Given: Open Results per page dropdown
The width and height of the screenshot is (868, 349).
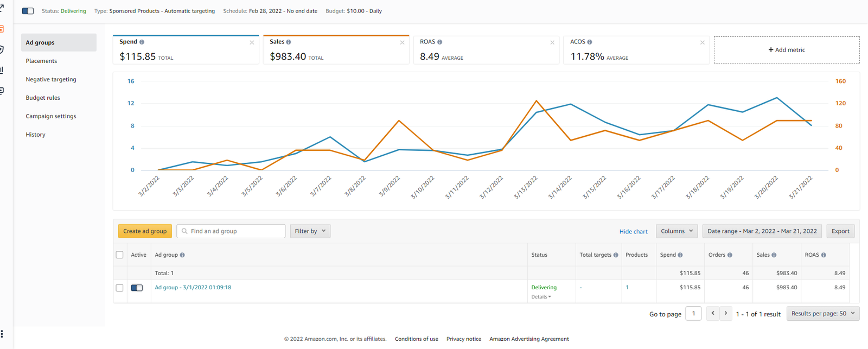Looking at the screenshot, I should point(822,313).
